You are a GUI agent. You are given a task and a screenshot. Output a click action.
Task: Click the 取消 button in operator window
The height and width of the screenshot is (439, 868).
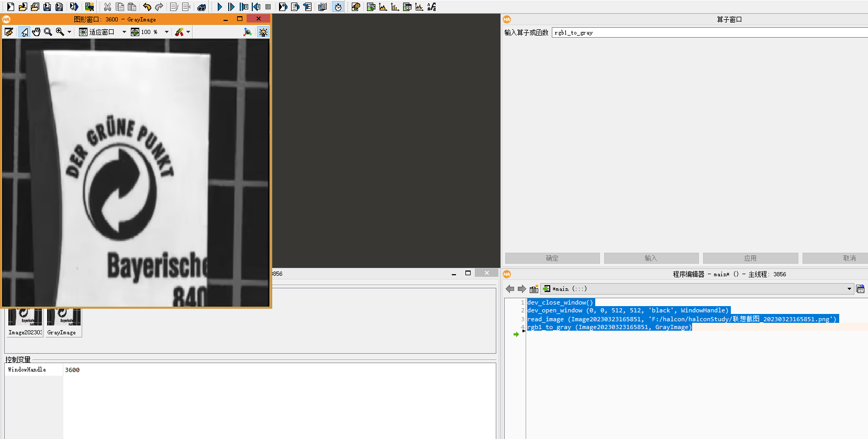[849, 258]
